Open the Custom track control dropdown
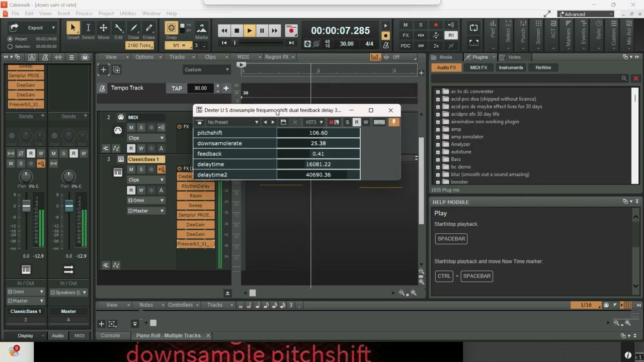This screenshot has width=644, height=362. [207, 70]
